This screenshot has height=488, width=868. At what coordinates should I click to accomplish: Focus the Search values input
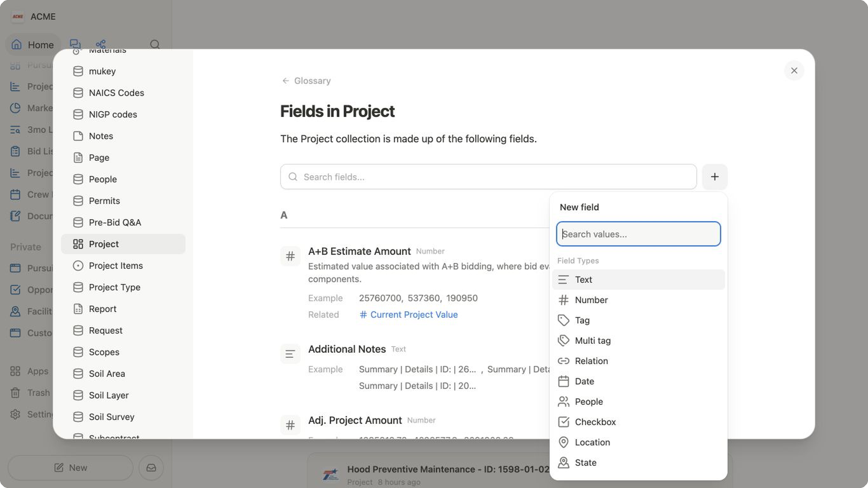[638, 234]
